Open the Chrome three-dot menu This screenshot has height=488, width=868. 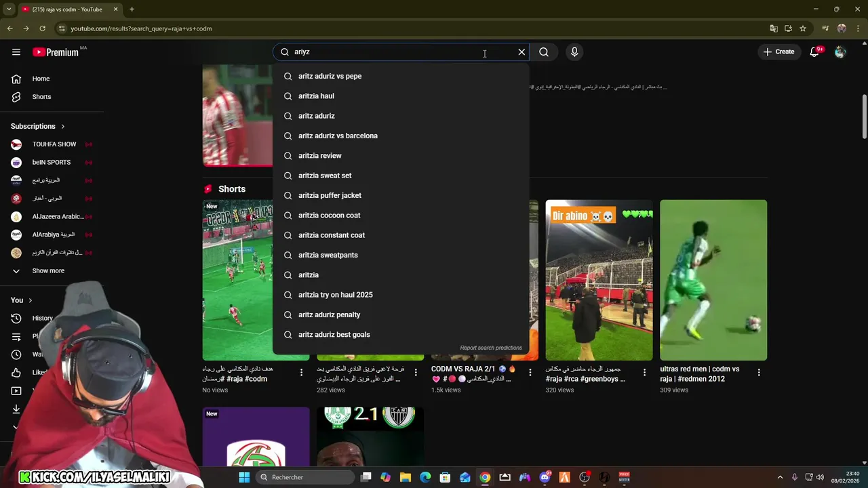[x=856, y=28]
